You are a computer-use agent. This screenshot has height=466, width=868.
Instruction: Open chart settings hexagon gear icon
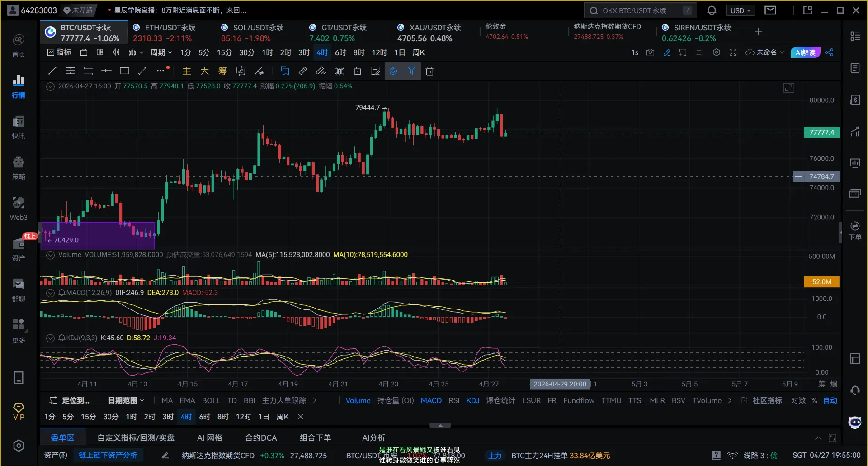(x=716, y=52)
